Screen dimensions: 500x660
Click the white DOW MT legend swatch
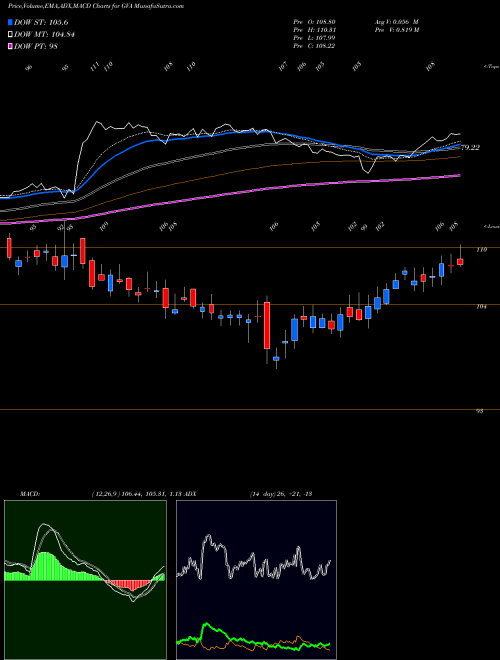tap(10, 34)
